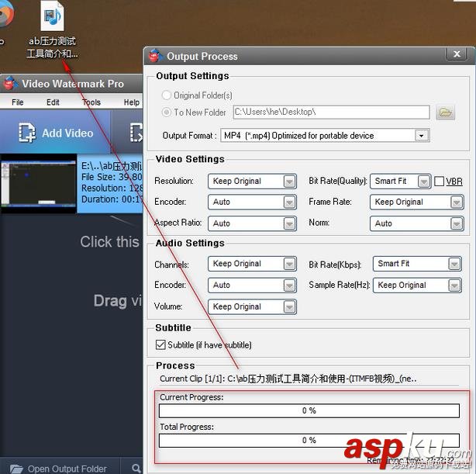
Task: Click the Current Clip path text
Action: click(x=288, y=379)
